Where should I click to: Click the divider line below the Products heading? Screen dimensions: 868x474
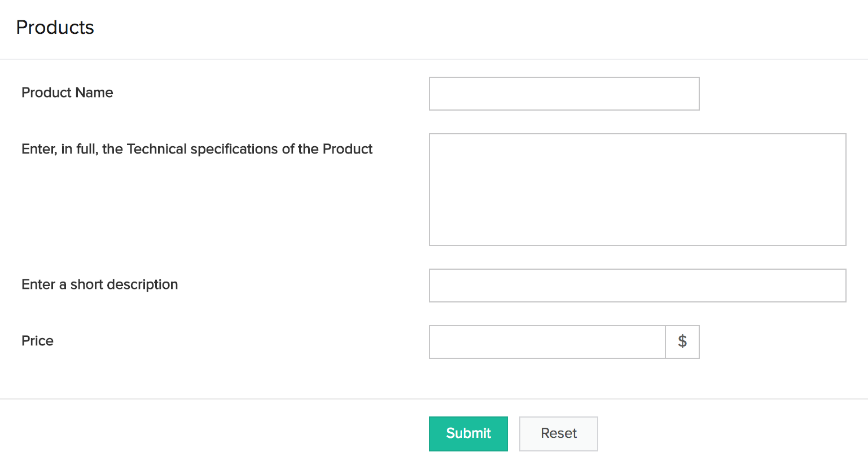[434, 59]
